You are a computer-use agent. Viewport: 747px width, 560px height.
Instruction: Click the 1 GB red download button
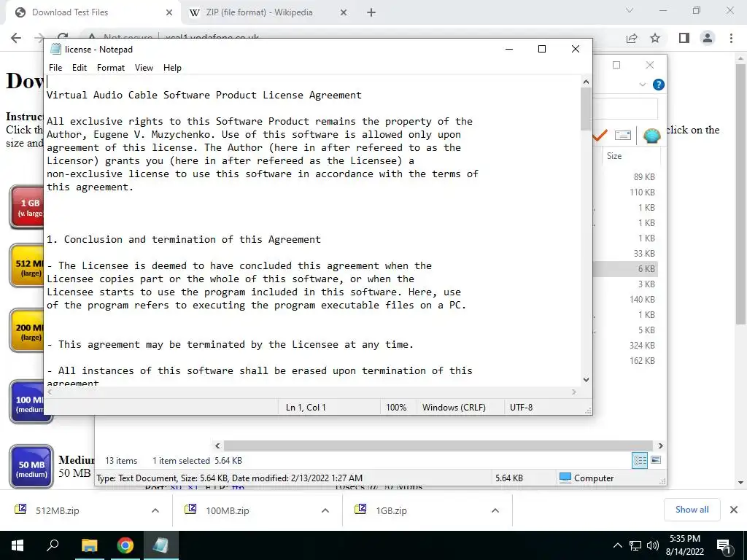coord(28,207)
